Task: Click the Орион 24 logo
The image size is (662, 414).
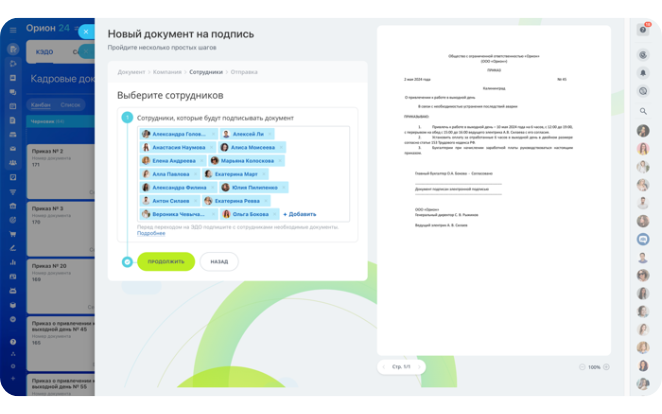Action: 48,28
